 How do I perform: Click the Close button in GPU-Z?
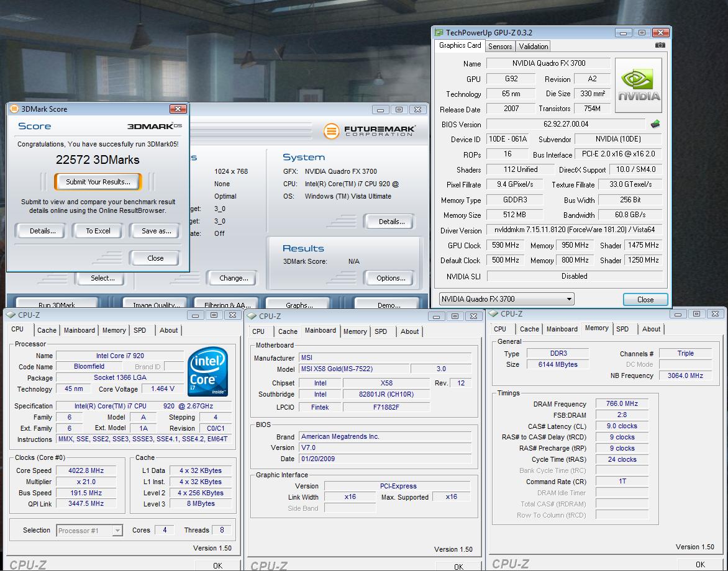tap(645, 300)
